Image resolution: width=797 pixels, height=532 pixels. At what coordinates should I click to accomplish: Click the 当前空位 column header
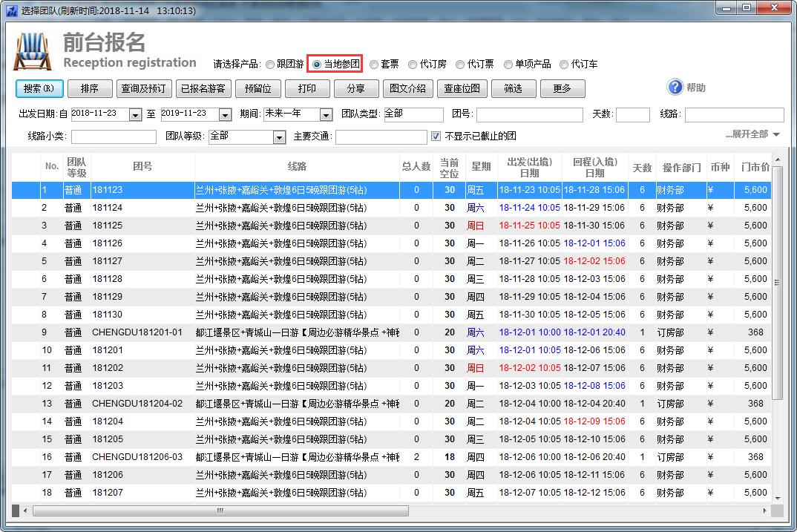pos(449,168)
